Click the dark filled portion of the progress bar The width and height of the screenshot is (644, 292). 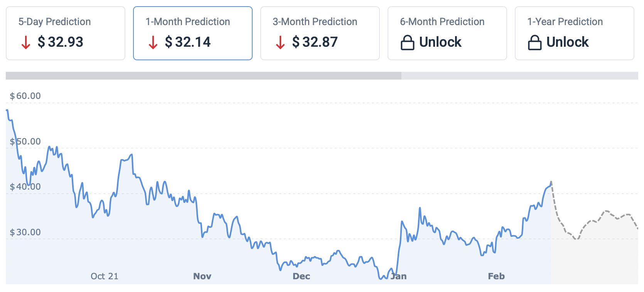tap(203, 76)
